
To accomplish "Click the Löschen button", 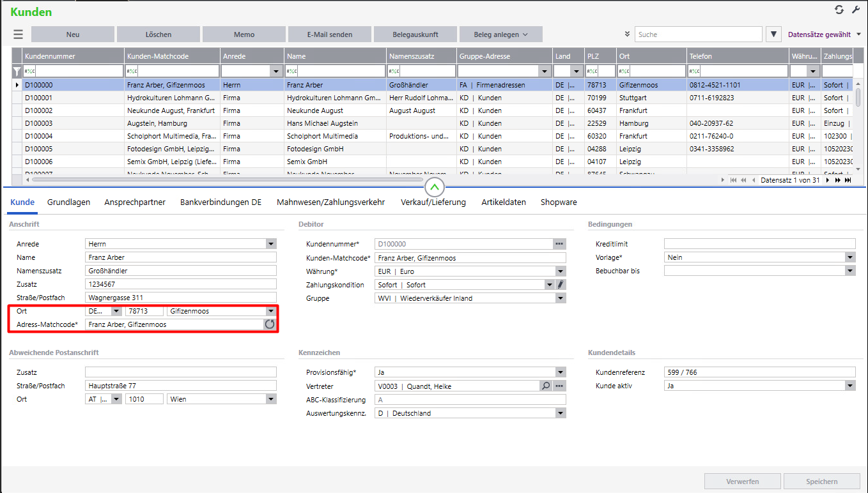I will tap(159, 34).
